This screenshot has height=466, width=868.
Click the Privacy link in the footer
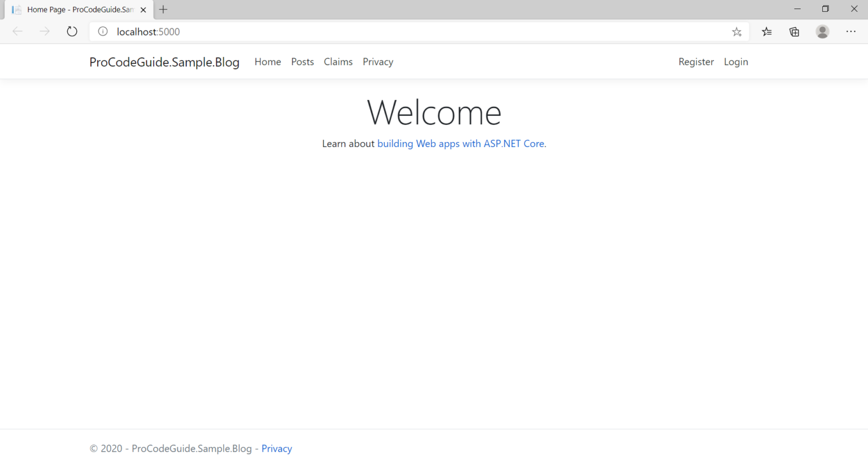click(x=276, y=448)
